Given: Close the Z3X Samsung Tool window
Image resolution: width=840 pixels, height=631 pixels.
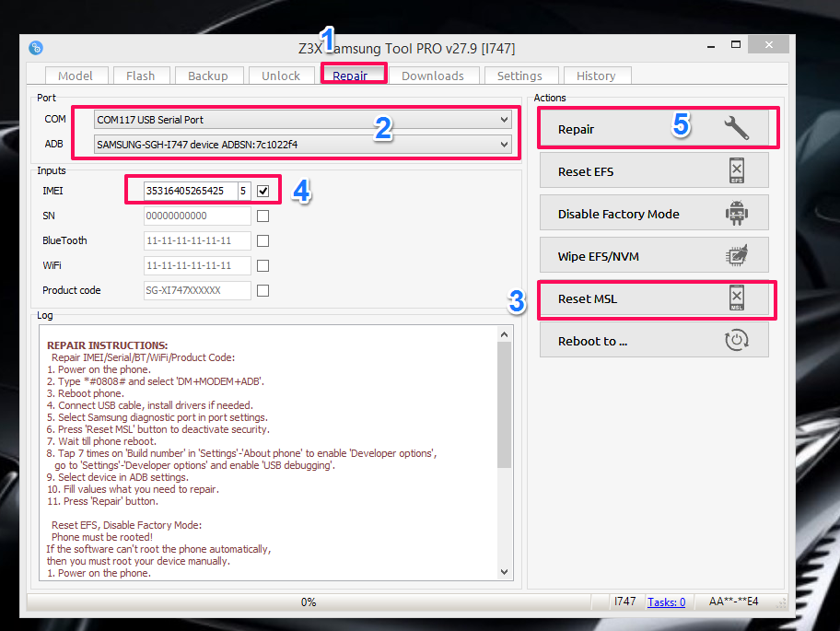Looking at the screenshot, I should pyautogui.click(x=769, y=44).
